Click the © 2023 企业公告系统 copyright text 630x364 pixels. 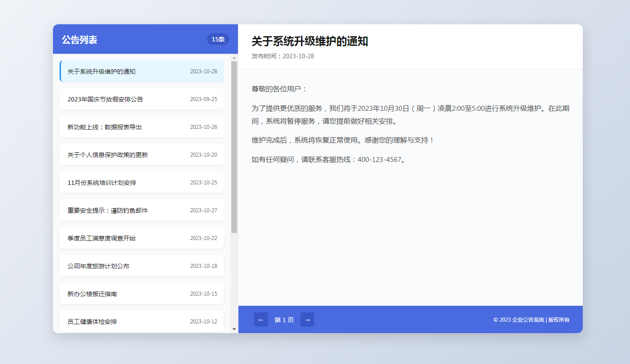coord(532,319)
